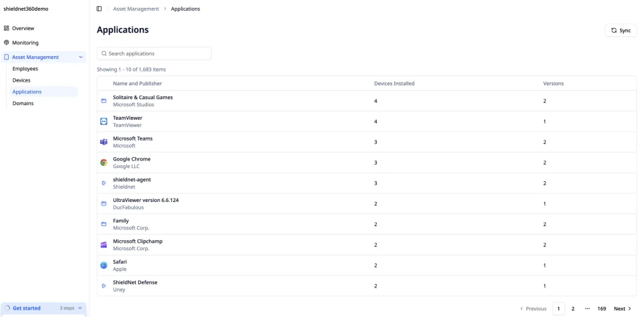The height and width of the screenshot is (317, 644).
Task: Click the Microsoft Studios publisher text
Action: point(134,105)
